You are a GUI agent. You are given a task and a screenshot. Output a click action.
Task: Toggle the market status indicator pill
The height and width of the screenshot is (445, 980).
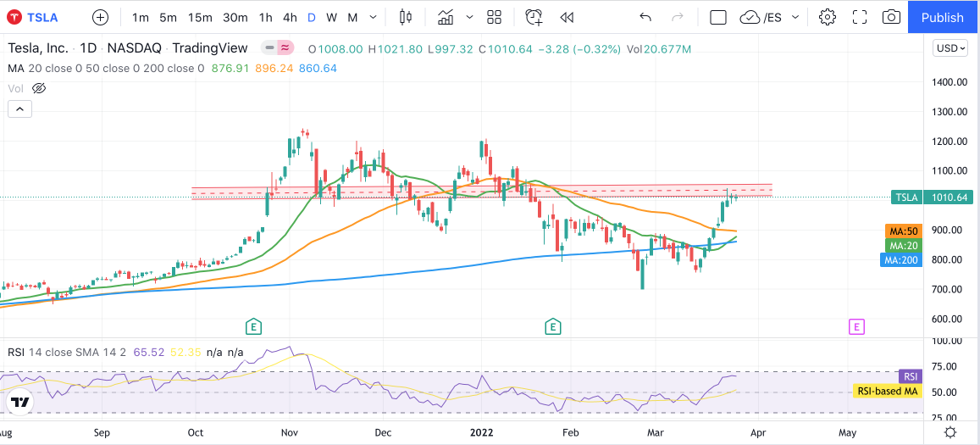[x=278, y=47]
